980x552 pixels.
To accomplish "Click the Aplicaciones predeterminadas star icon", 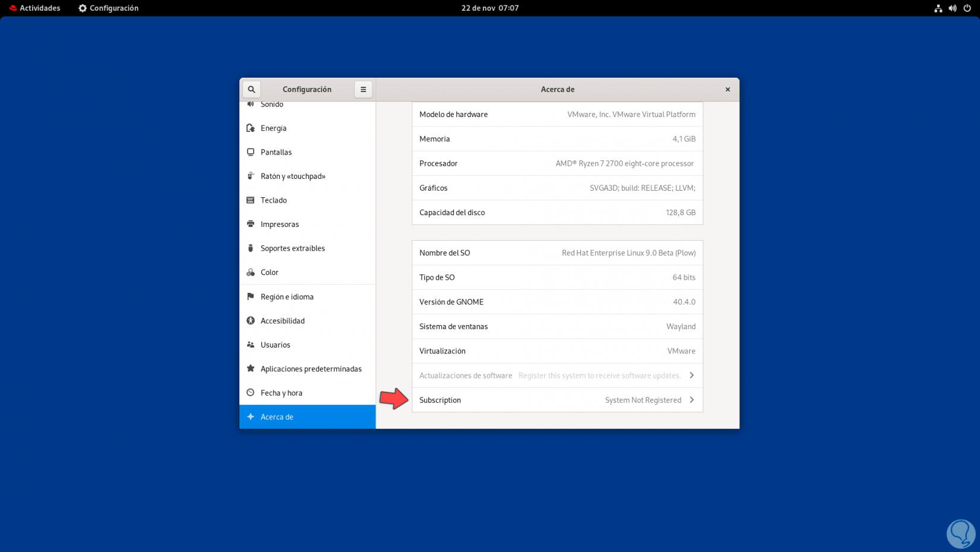I will tap(251, 369).
